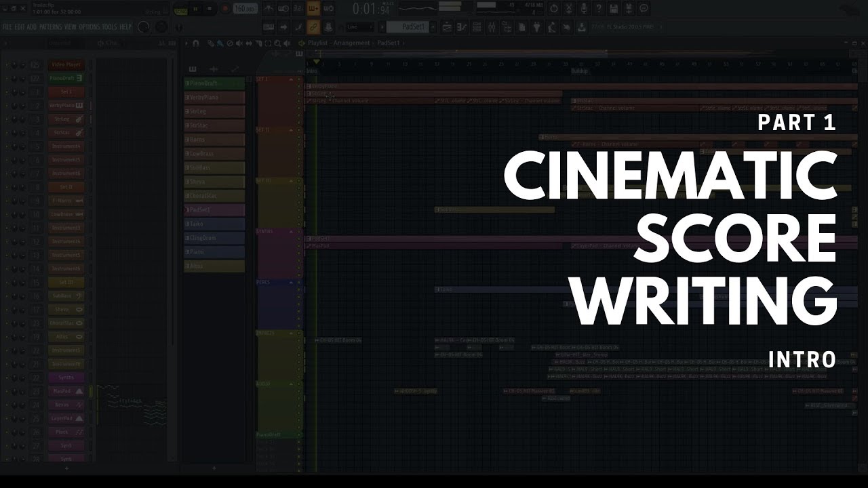Image resolution: width=868 pixels, height=488 pixels.
Task: Collapse the SET I track group arrow
Action: 292,79
